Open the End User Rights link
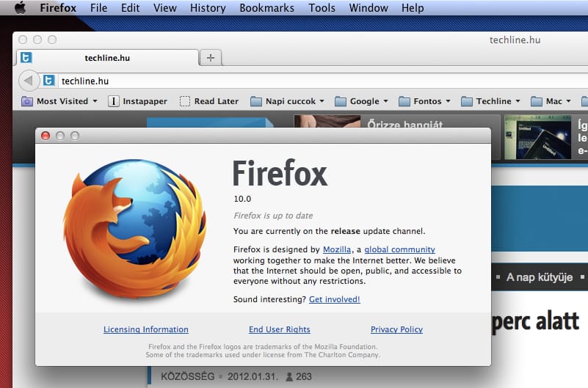 coord(280,329)
